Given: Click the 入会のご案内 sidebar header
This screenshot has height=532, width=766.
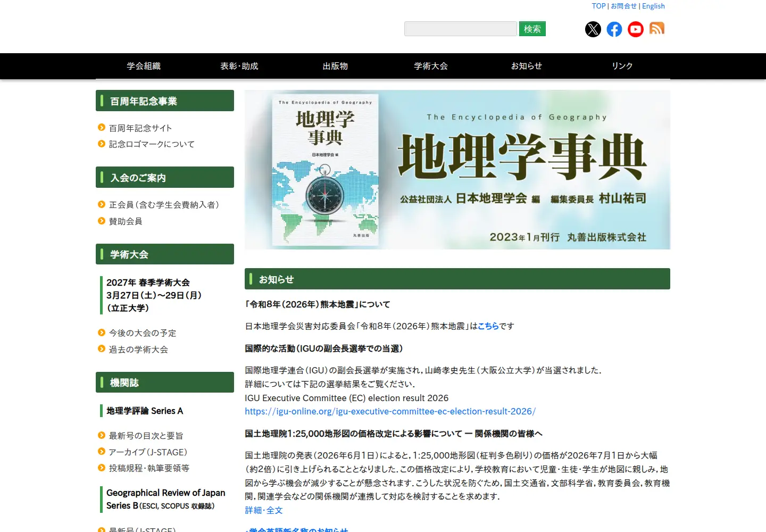Looking at the screenshot, I should (165, 177).
